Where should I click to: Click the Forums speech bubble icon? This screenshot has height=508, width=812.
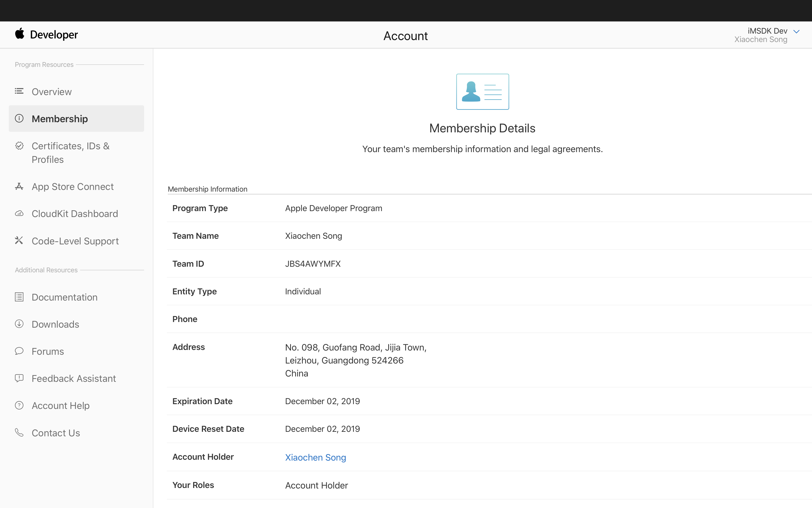coord(19,351)
